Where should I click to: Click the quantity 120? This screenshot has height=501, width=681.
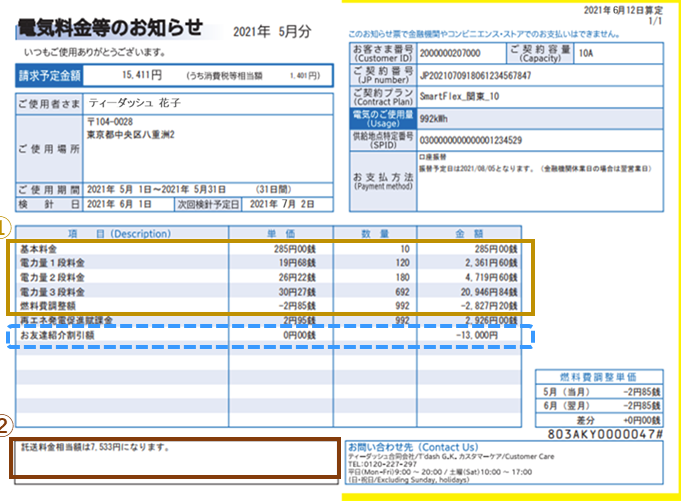tap(403, 263)
